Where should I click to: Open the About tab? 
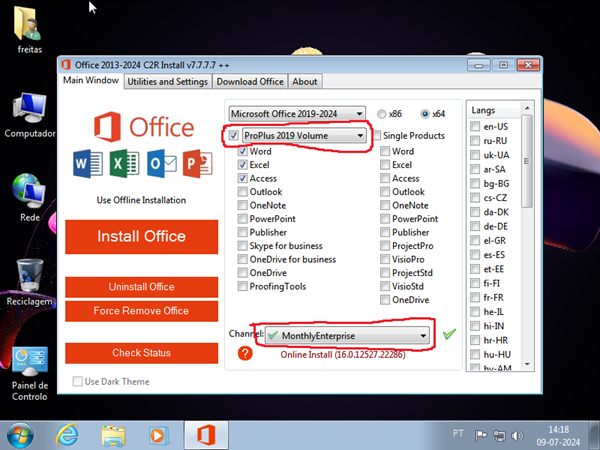pyautogui.click(x=305, y=82)
